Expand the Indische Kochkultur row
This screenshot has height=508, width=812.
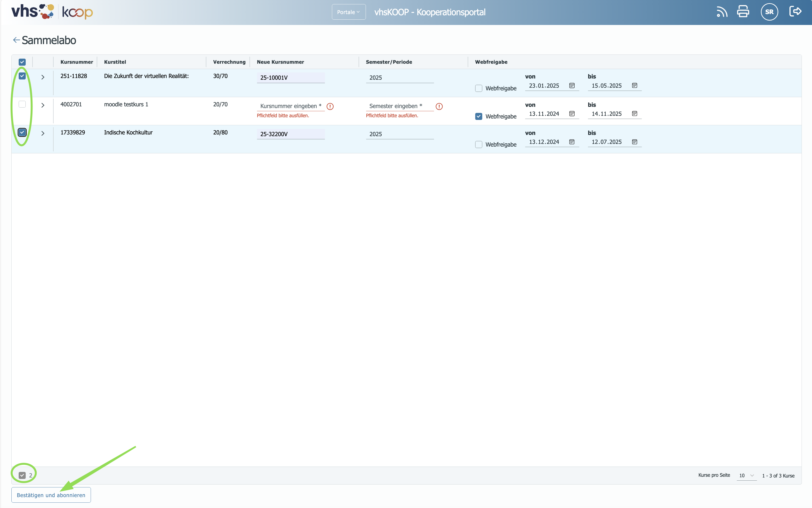tap(43, 133)
